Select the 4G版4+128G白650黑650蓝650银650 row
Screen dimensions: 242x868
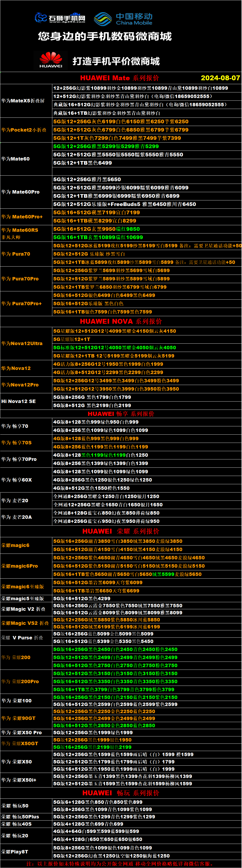[147, 840]
